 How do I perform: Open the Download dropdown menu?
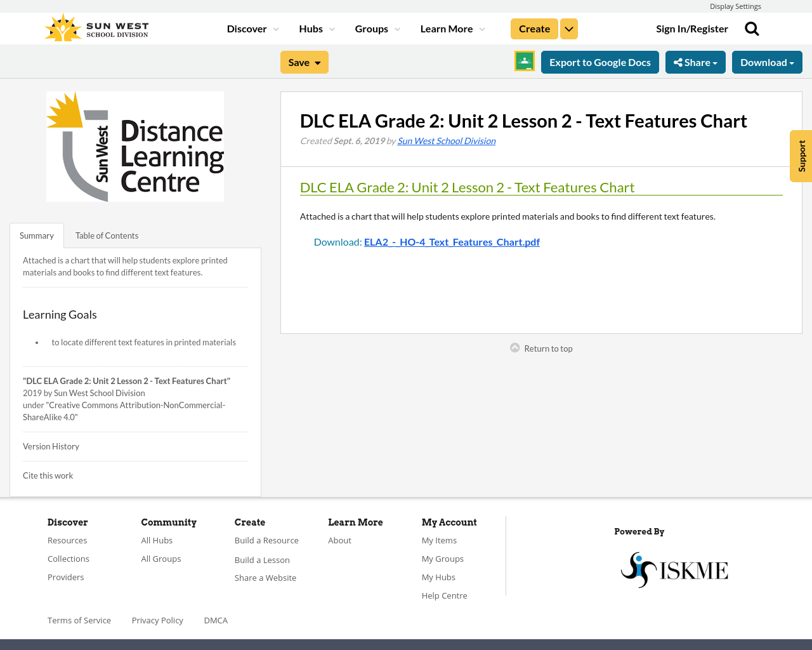click(x=767, y=62)
